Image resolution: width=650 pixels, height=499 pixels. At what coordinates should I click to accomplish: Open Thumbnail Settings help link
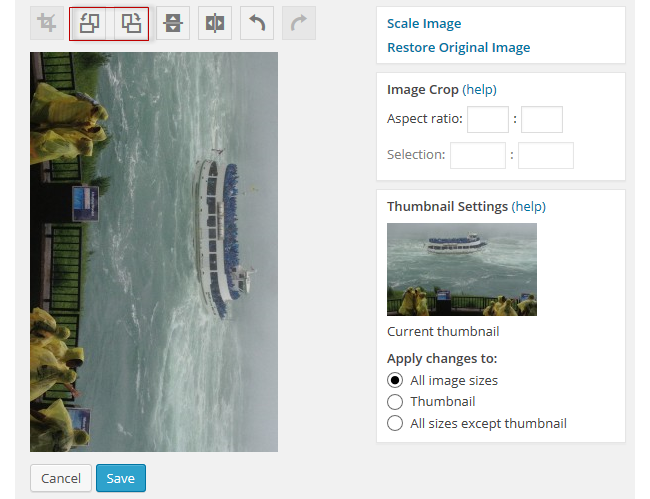coord(529,206)
